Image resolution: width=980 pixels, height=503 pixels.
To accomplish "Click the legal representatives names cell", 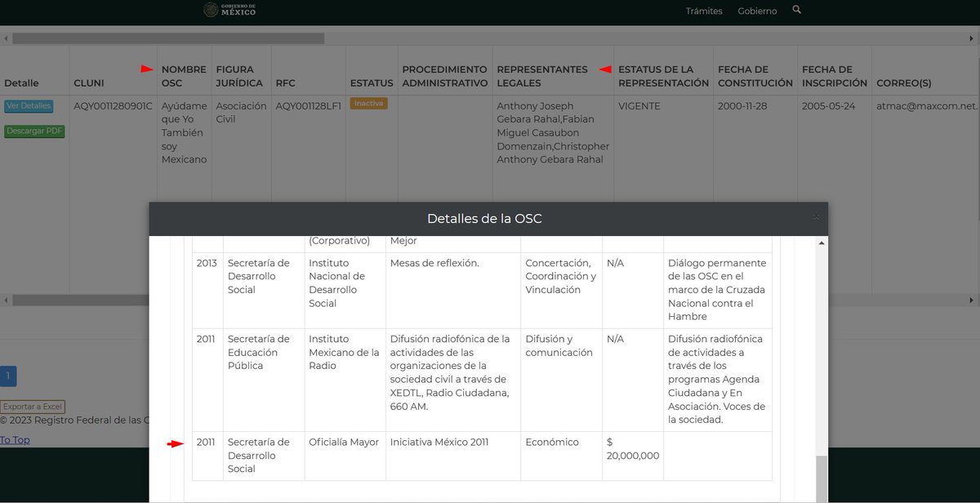I will click(x=553, y=132).
